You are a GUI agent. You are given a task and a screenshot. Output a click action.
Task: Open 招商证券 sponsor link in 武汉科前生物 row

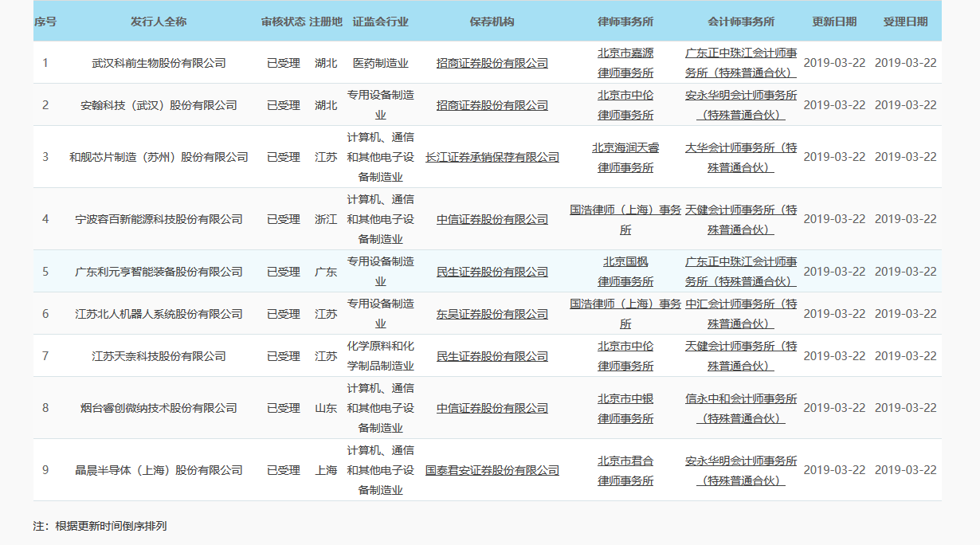pos(492,63)
